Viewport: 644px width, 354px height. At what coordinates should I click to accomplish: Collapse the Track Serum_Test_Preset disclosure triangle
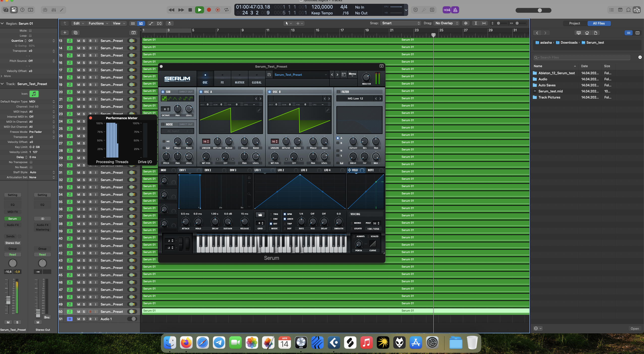(x=2, y=84)
